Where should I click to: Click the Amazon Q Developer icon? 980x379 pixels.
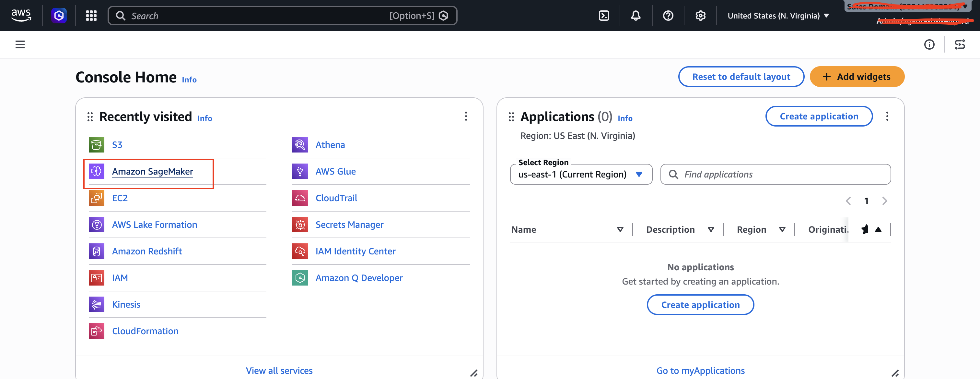click(300, 278)
